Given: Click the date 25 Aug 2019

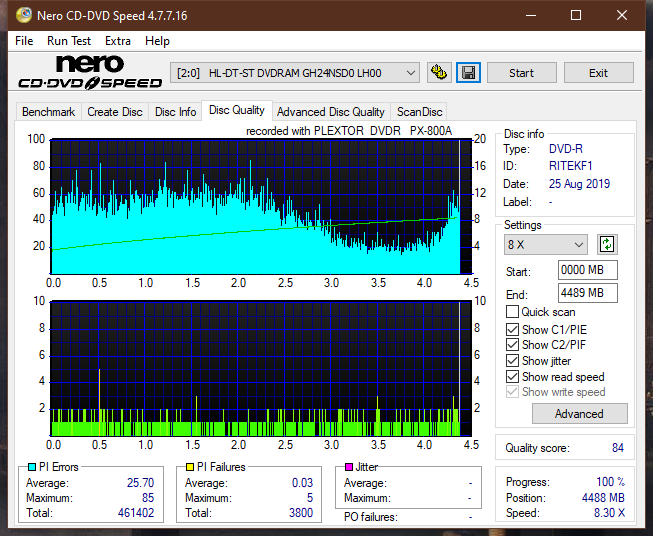Looking at the screenshot, I should pos(579,184).
